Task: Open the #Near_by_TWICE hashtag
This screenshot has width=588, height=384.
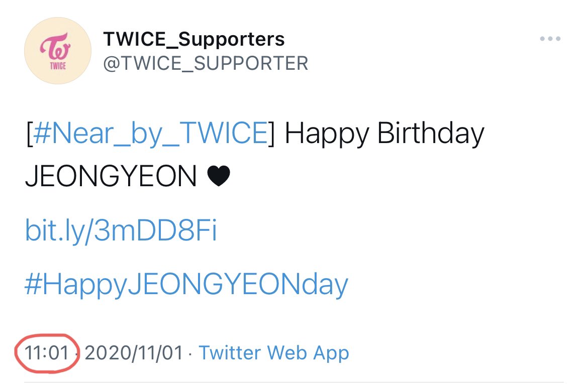Action: tap(150, 134)
